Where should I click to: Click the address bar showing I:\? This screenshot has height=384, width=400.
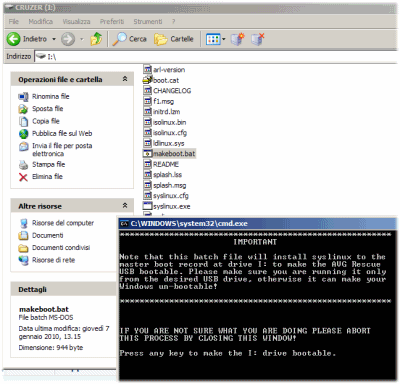tap(217, 57)
